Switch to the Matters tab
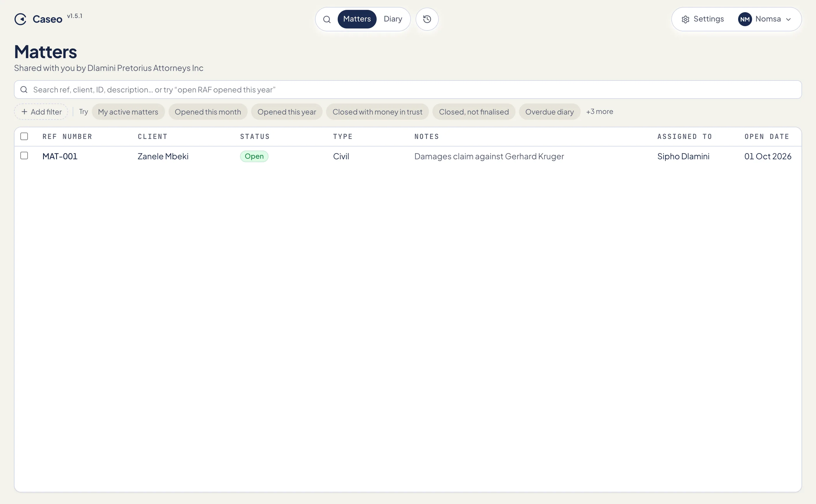 pyautogui.click(x=357, y=19)
